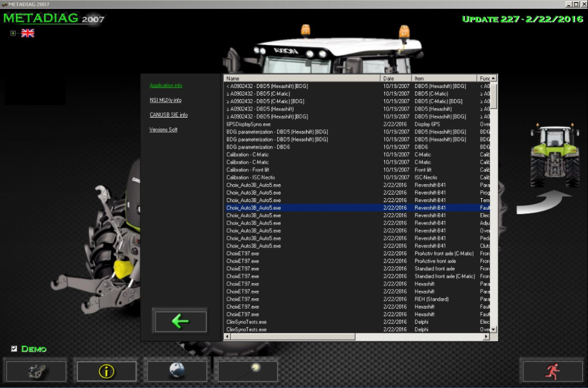Click the yellow info icon
The height and width of the screenshot is (388, 588).
click(x=106, y=371)
